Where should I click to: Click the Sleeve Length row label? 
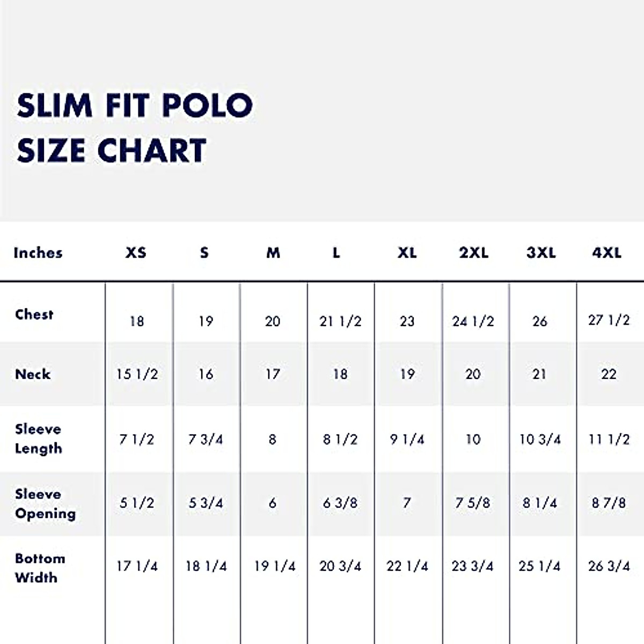pyautogui.click(x=38, y=438)
